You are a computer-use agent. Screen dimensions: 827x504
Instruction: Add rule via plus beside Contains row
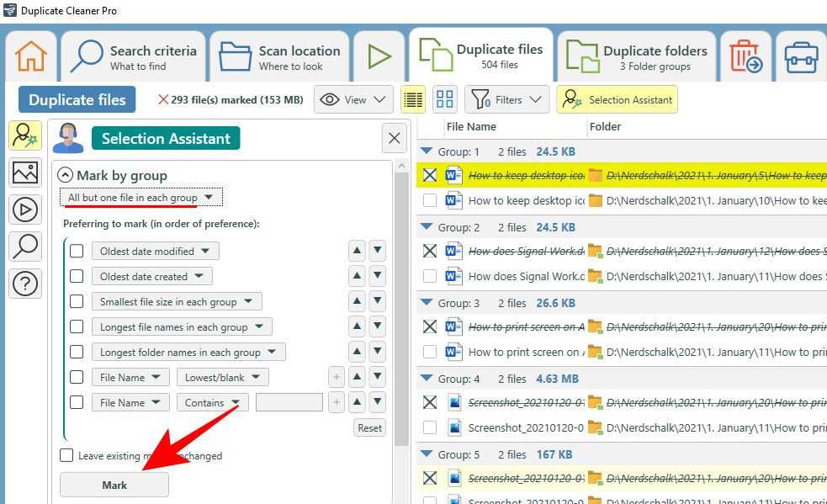[x=337, y=403]
